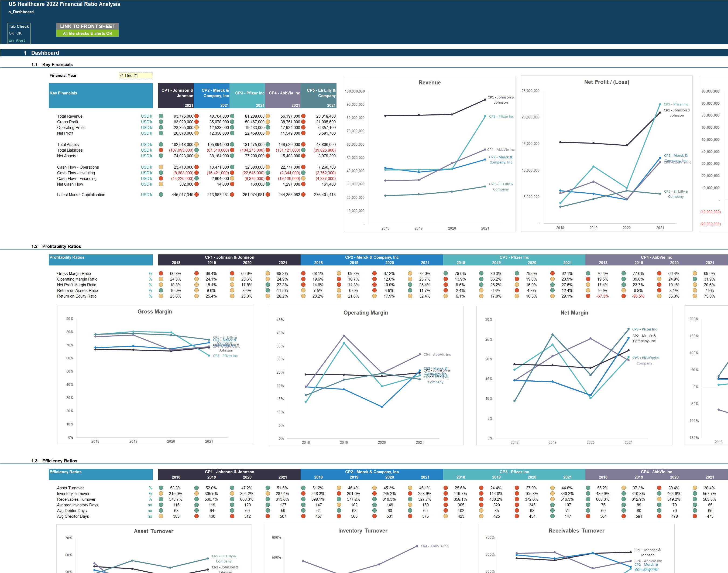Click the Operating Margin chart title

tap(366, 312)
